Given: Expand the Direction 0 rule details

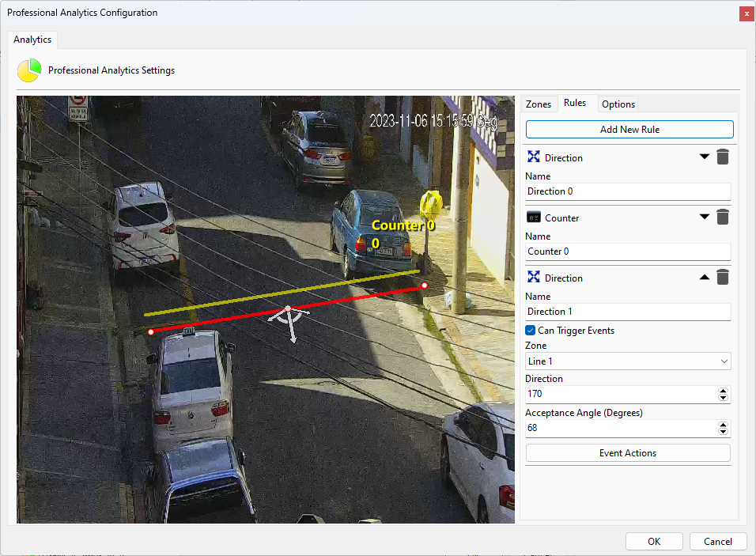Looking at the screenshot, I should coord(705,157).
